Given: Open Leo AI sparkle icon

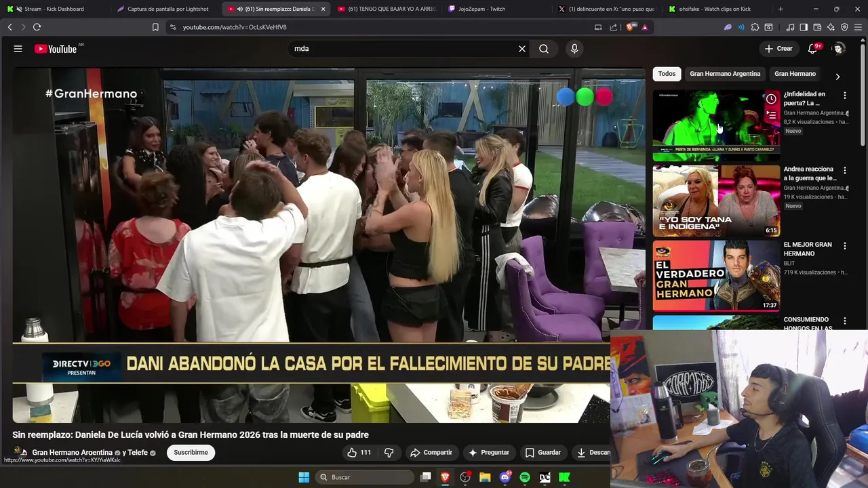Looking at the screenshot, I should click(x=831, y=27).
